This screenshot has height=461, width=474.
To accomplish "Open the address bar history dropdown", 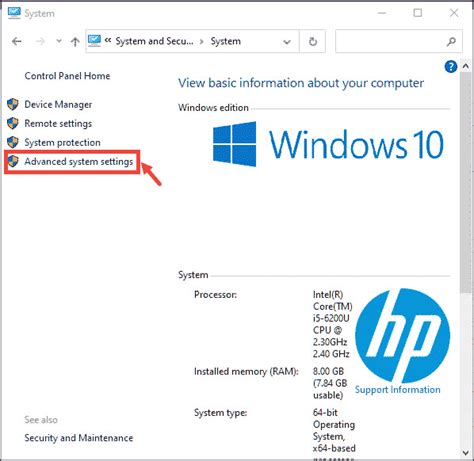I will point(287,42).
